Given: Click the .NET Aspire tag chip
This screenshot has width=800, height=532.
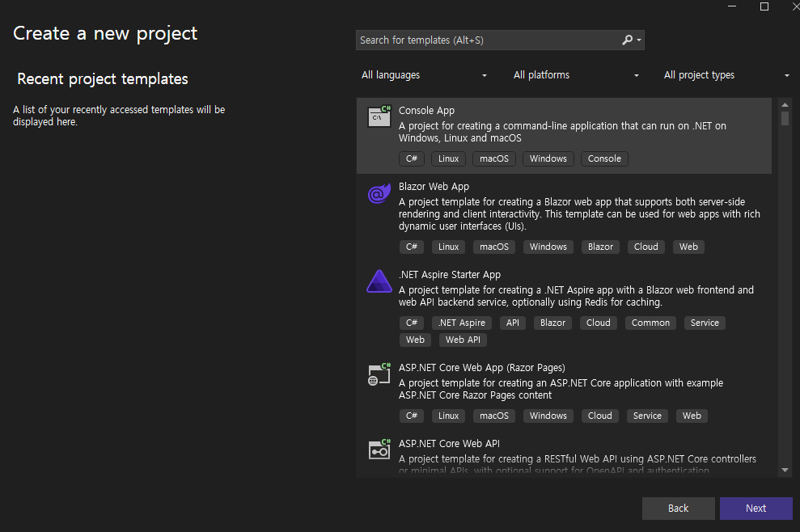Looking at the screenshot, I should pyautogui.click(x=462, y=323).
